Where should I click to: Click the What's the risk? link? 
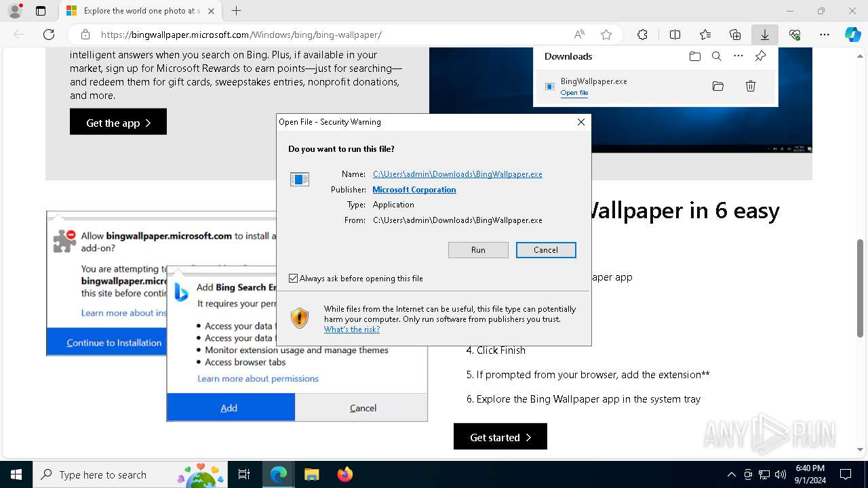pyautogui.click(x=352, y=329)
